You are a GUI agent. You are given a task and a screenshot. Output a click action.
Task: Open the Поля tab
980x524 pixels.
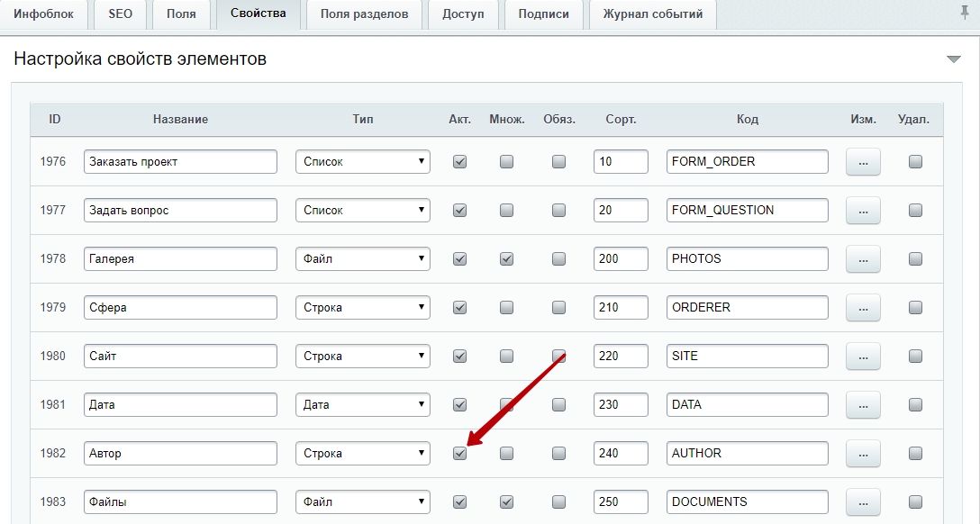(181, 14)
